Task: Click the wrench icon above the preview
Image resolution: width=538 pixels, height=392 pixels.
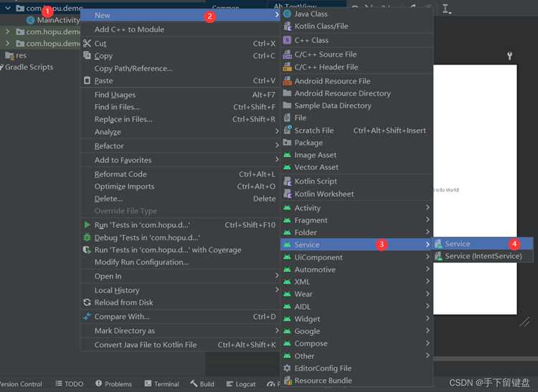Action: coord(509,56)
